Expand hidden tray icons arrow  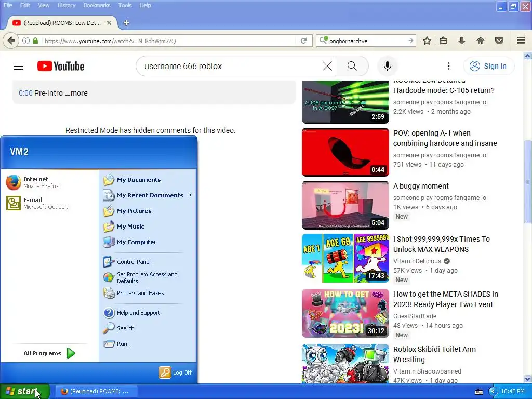[x=493, y=392]
